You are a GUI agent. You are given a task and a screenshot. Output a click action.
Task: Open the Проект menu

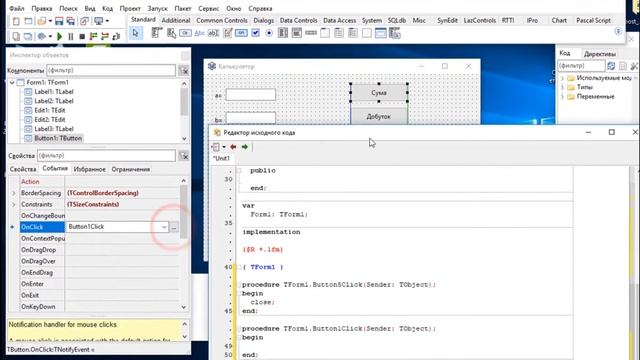(130, 8)
